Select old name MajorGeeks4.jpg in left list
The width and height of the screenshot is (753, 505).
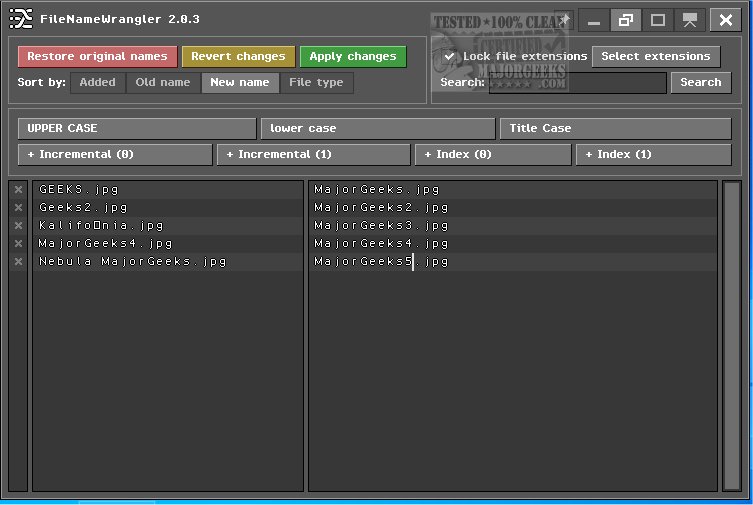click(168, 243)
